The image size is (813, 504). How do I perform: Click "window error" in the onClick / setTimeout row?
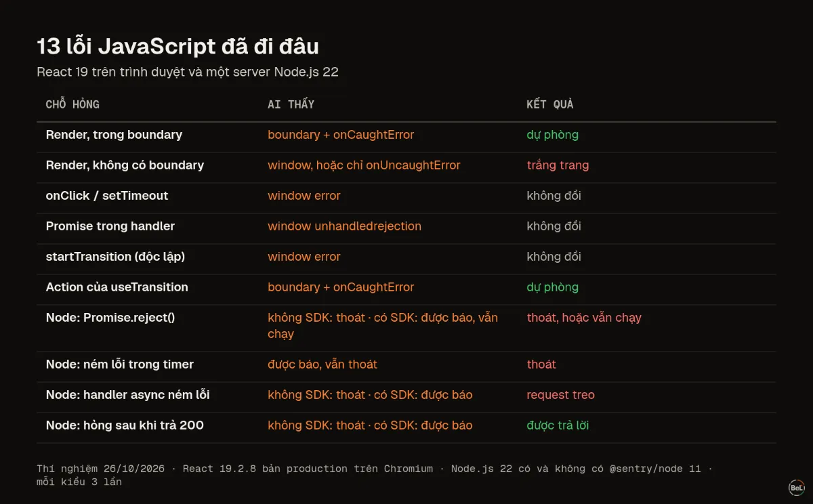click(304, 196)
